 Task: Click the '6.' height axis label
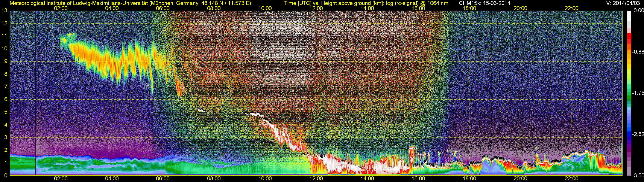6,100
